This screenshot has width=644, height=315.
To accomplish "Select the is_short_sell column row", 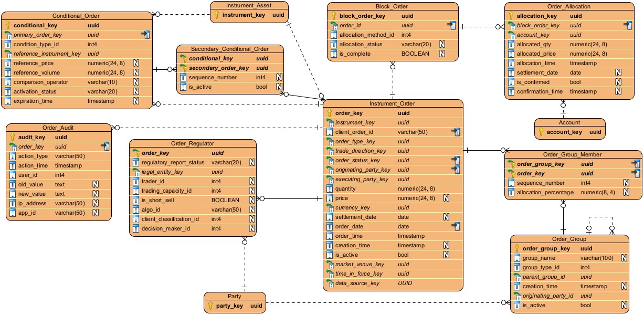I will tap(158, 200).
